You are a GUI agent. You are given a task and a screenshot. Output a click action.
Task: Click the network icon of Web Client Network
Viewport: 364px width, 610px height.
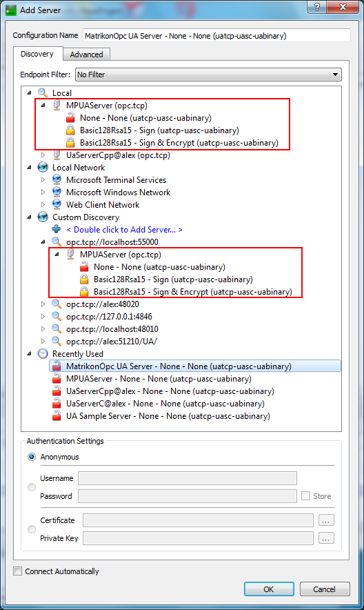tap(57, 205)
